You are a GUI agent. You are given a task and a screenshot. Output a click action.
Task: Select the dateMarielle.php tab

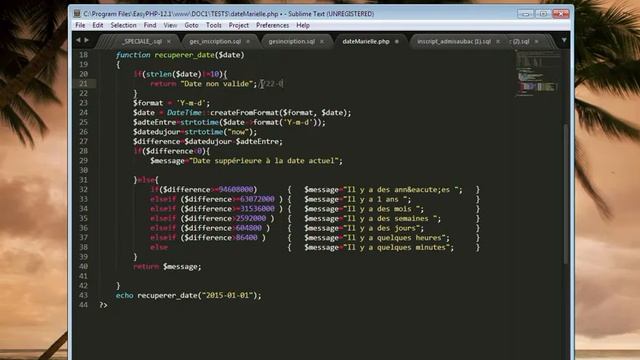[366, 41]
